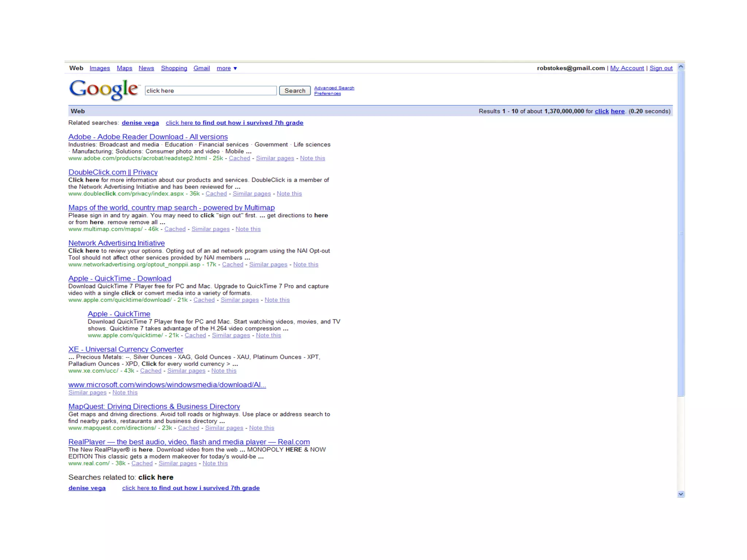Sign out of the Google account
Viewport: 747px width, 560px height.
[661, 68]
